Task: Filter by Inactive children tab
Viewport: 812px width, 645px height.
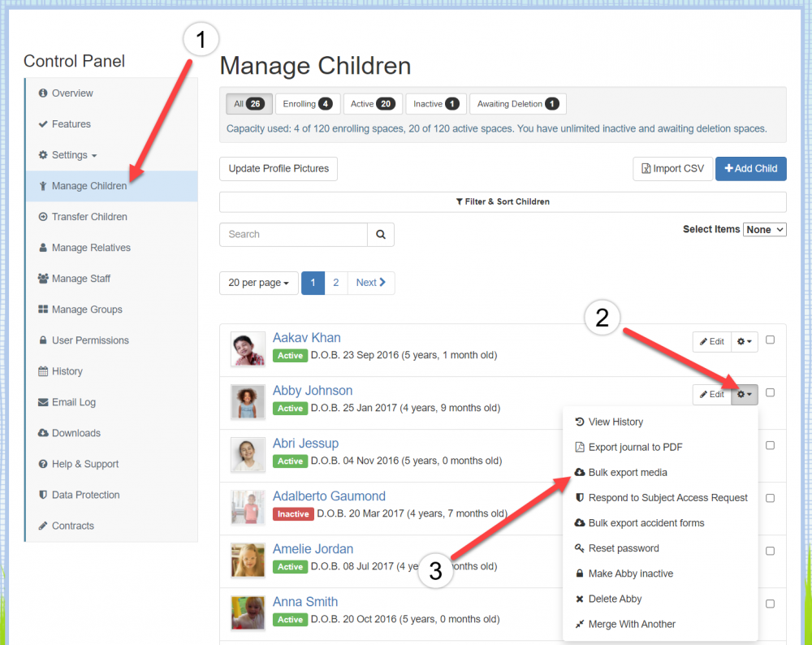Action: [x=436, y=104]
